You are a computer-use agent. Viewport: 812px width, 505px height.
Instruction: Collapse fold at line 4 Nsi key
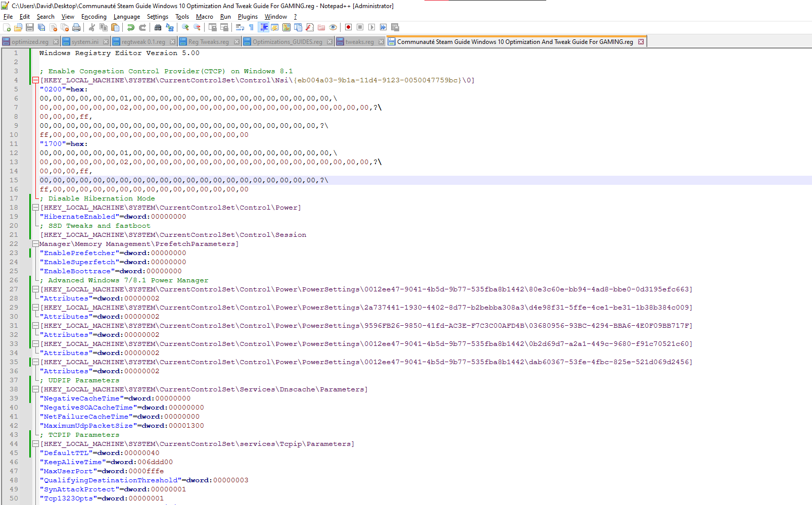point(35,80)
